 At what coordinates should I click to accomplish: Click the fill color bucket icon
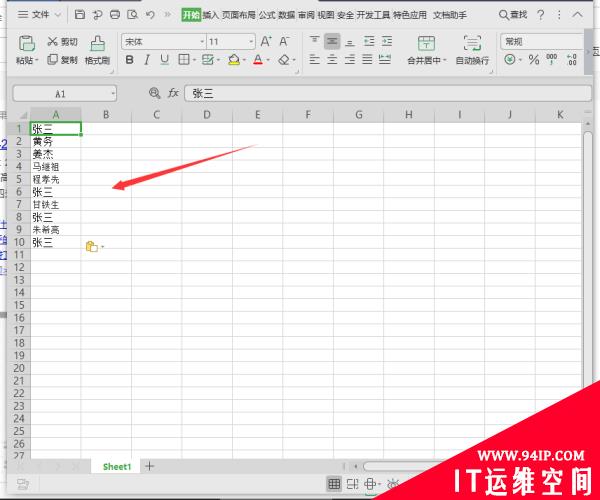point(234,60)
